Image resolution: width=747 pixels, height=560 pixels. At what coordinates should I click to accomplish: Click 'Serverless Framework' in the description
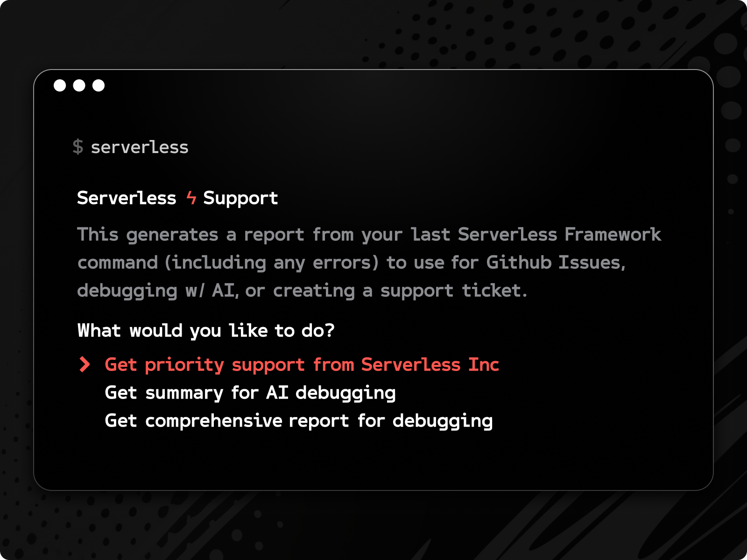(x=559, y=234)
